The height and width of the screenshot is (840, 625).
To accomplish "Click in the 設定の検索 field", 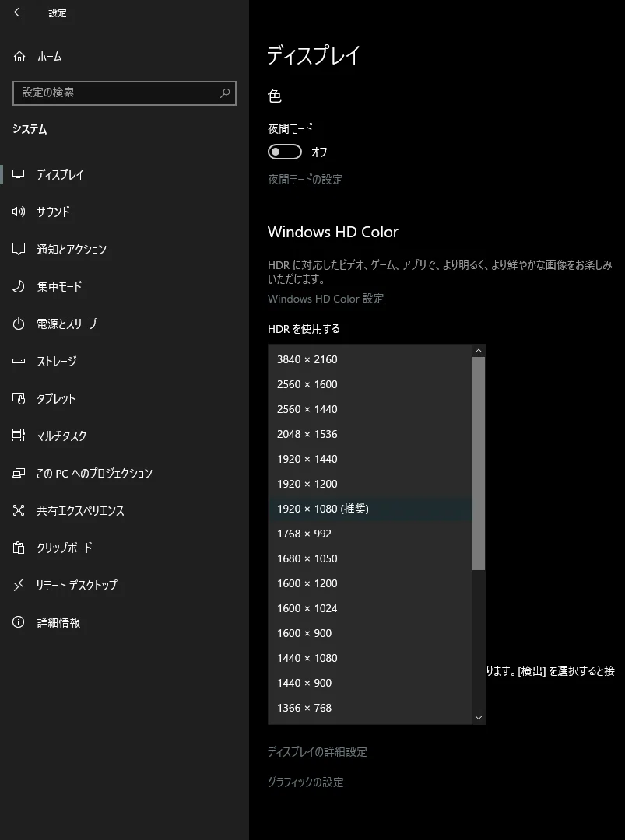I will pyautogui.click(x=125, y=93).
